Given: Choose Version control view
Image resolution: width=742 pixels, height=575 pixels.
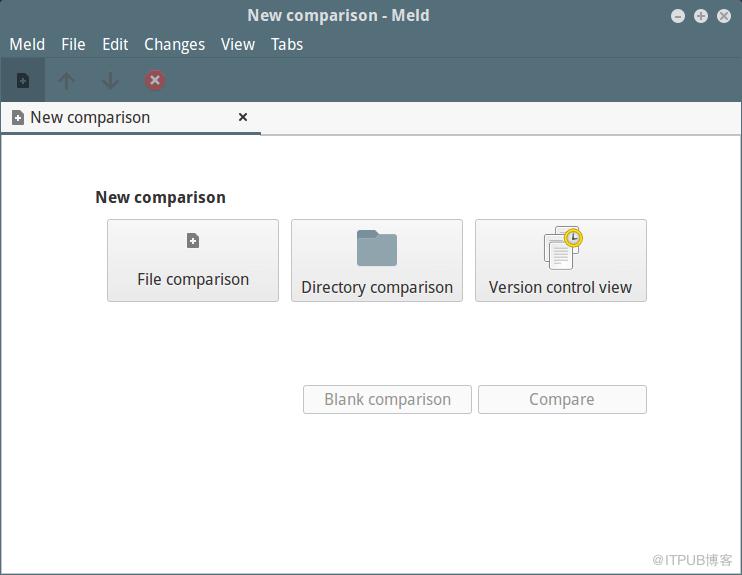Looking at the screenshot, I should tap(561, 260).
